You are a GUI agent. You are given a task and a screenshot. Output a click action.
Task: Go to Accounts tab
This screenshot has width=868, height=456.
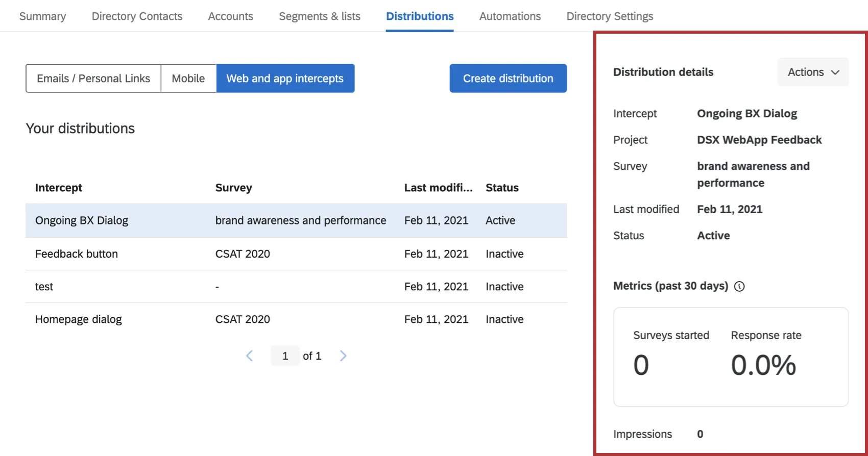point(230,16)
